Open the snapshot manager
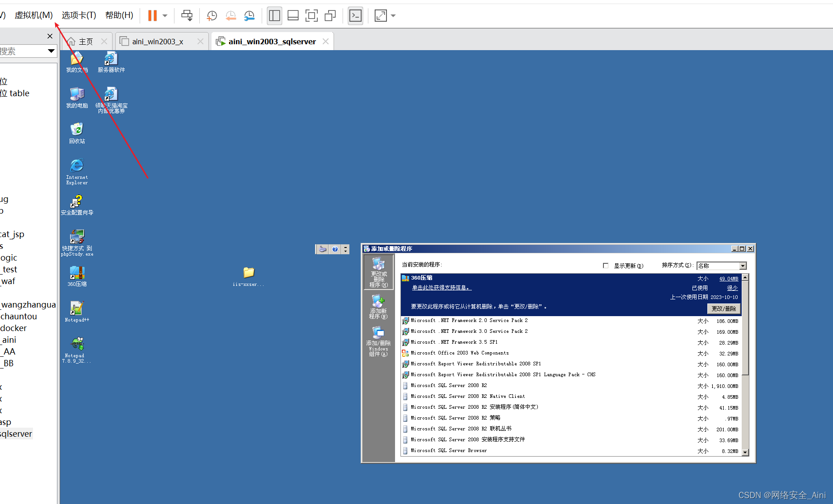 [x=249, y=16]
